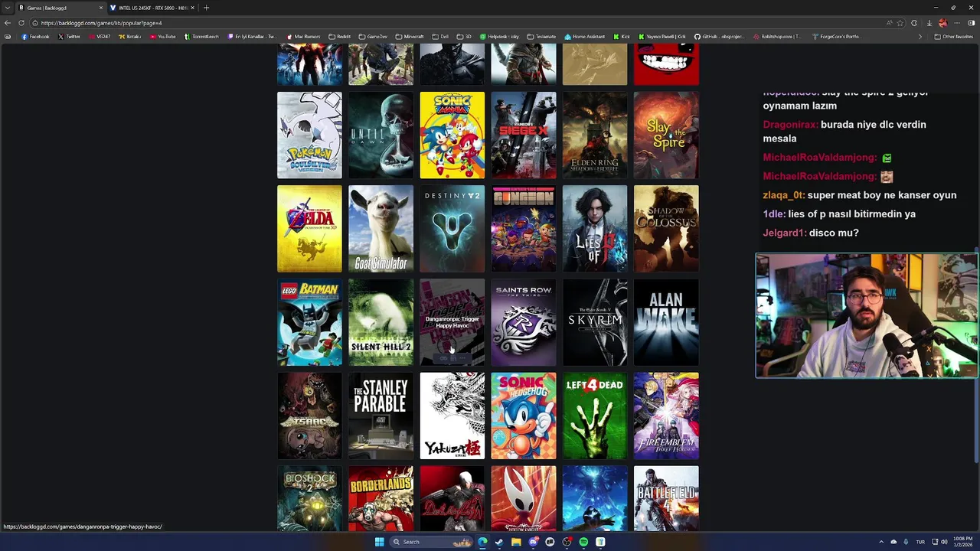Screen dimensions: 980x551
Task: Open the Facebook bookmark
Action: 35,37
